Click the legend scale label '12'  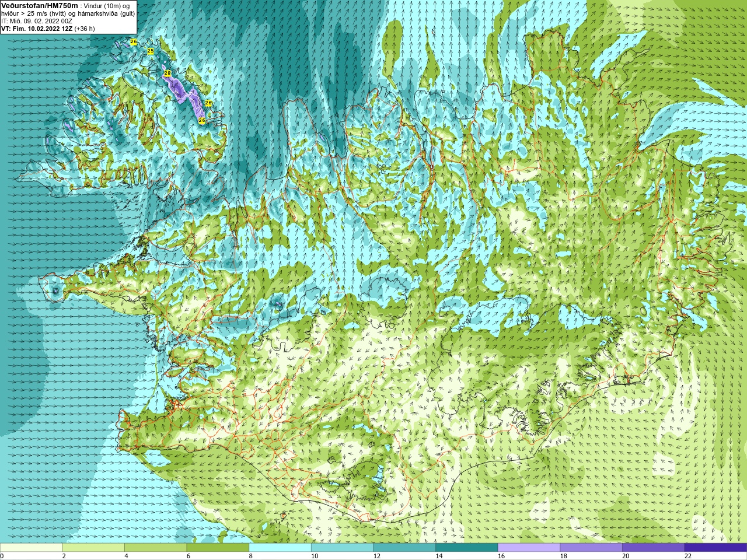[377, 556]
